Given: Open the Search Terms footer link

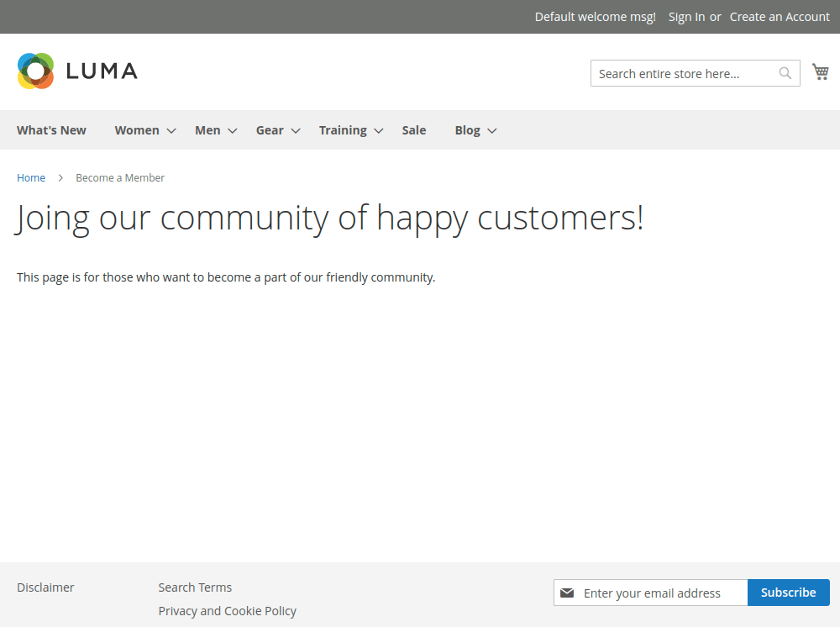Looking at the screenshot, I should [x=195, y=587].
